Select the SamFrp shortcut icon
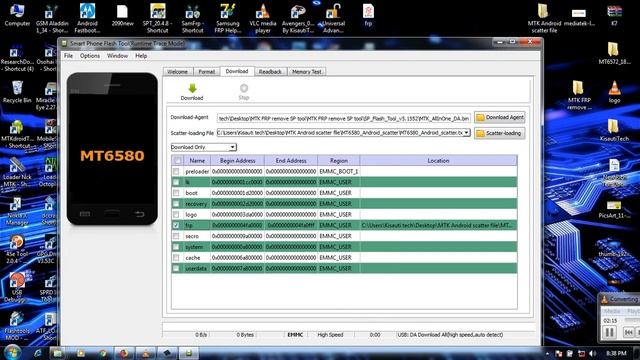This screenshot has width=640, height=360. point(193,19)
